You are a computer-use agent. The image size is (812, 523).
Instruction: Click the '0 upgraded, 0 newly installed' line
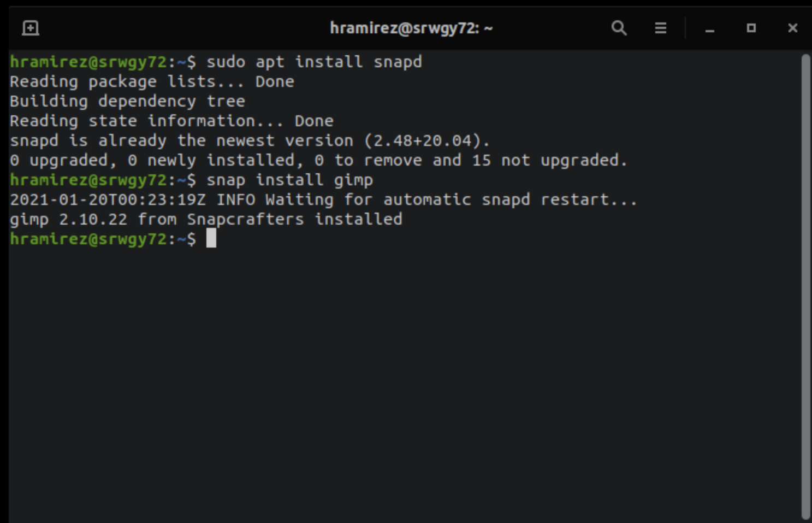pos(318,160)
